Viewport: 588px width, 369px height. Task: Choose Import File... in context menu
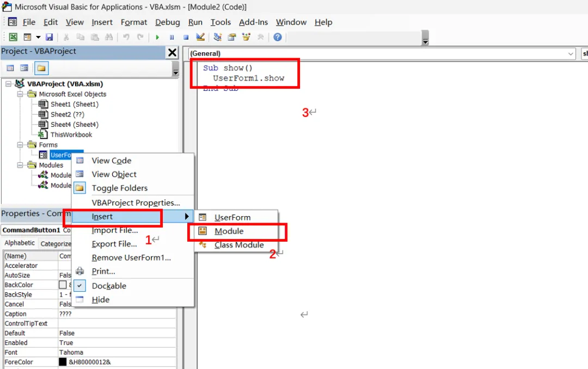coord(133,230)
